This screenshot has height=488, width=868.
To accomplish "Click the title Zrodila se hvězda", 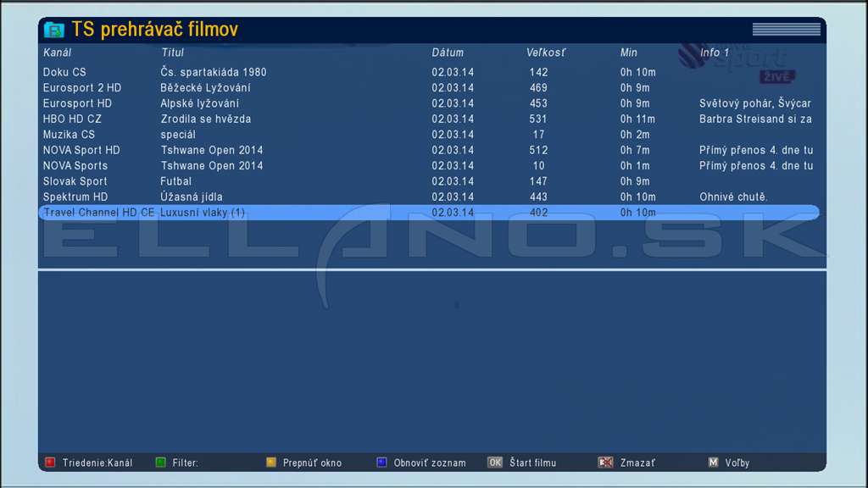I will tap(206, 119).
